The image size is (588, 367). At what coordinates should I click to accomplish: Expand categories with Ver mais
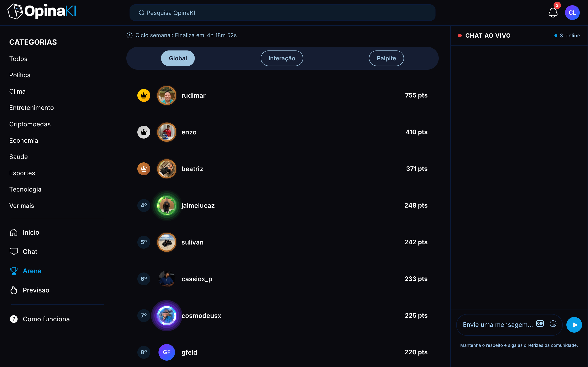[22, 206]
